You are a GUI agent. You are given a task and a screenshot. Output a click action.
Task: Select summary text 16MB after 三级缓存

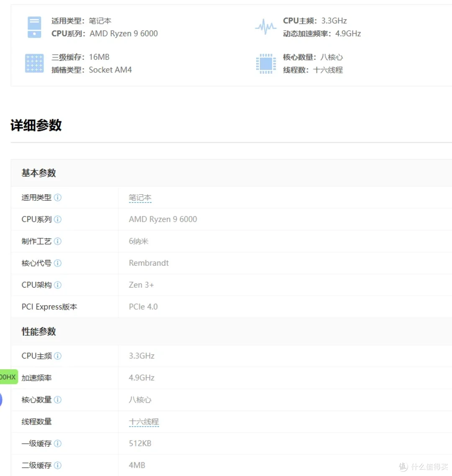tap(99, 57)
